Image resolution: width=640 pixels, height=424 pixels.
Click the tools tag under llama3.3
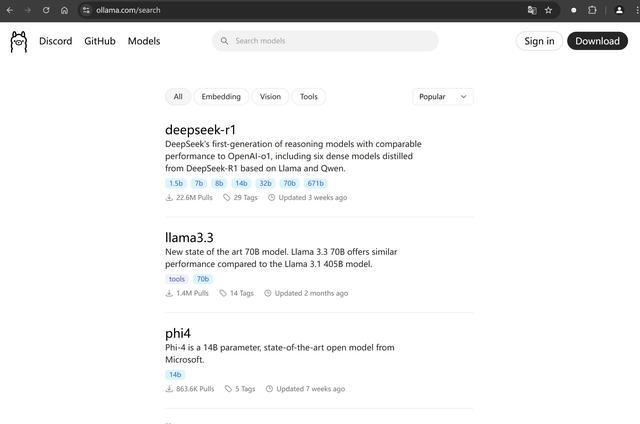177,279
